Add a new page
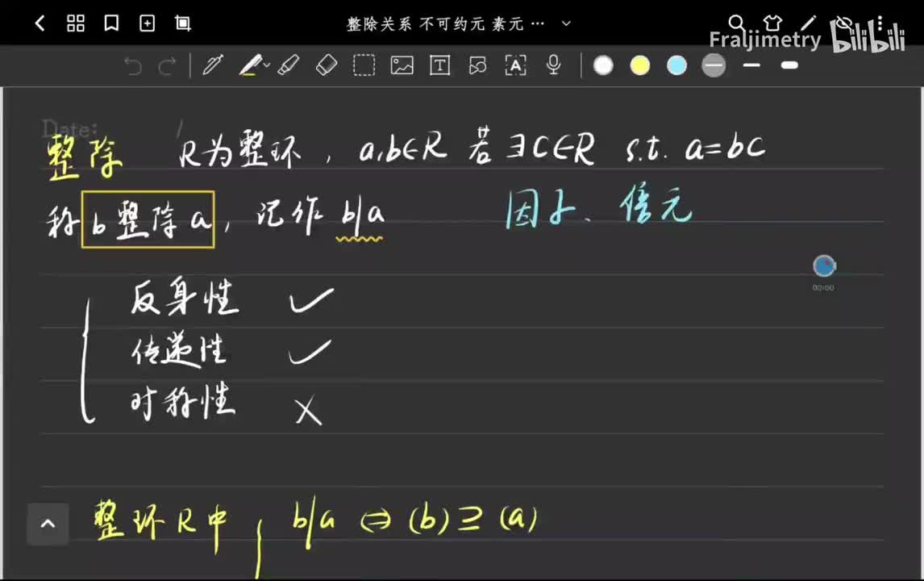924x581 pixels. coord(148,23)
